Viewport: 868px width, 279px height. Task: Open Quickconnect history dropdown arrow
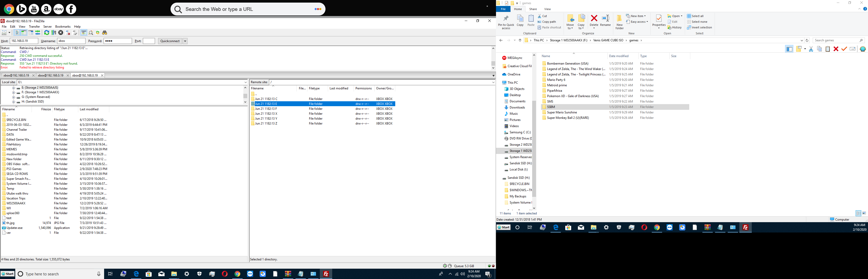point(185,41)
